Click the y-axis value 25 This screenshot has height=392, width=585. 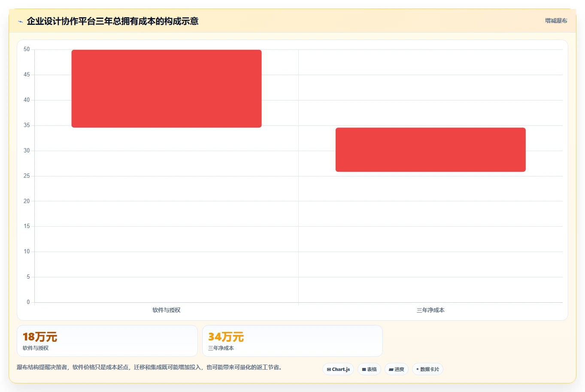(x=27, y=176)
